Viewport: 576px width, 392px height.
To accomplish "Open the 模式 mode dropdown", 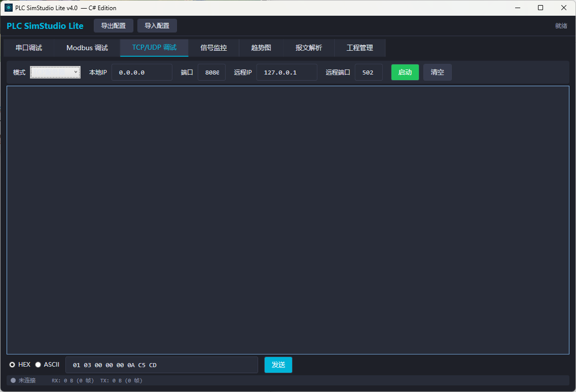I will (x=55, y=73).
